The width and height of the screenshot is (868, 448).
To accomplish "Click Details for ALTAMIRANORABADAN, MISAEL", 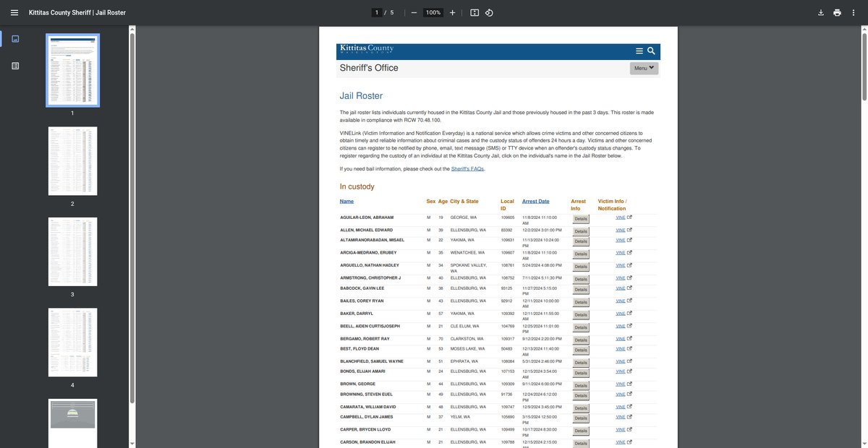I will pyautogui.click(x=581, y=241).
